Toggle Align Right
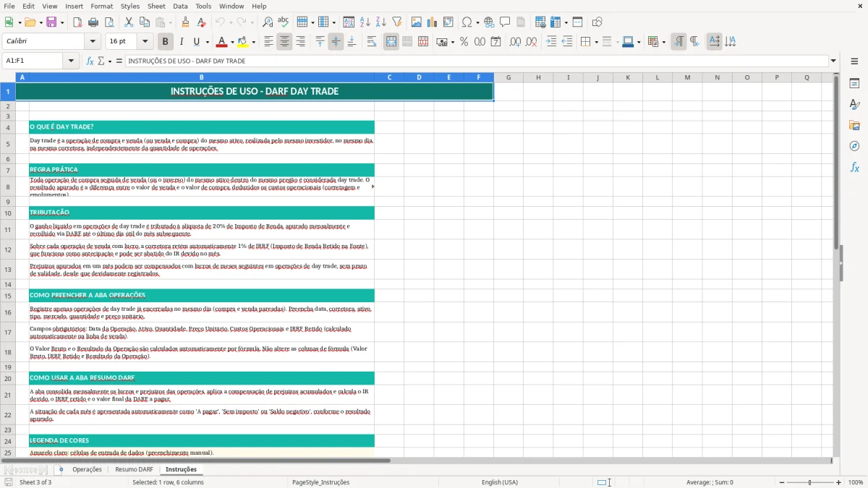This screenshot has height=488, width=868. (301, 42)
